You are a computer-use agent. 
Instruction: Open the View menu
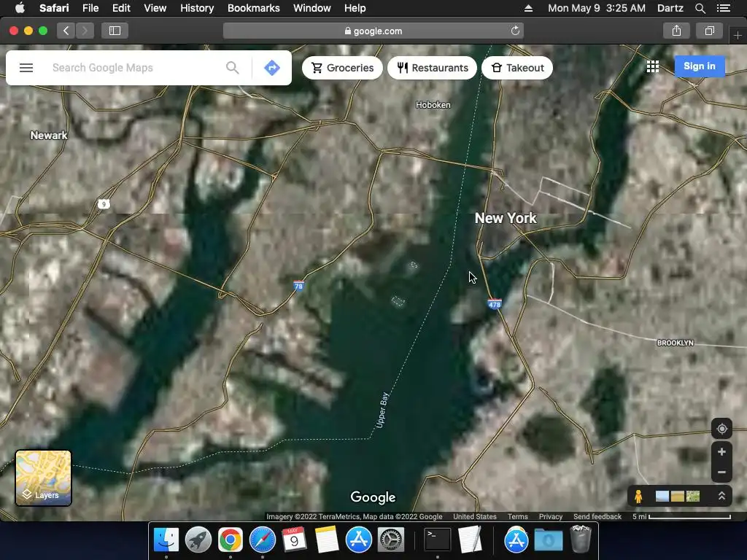coord(155,8)
